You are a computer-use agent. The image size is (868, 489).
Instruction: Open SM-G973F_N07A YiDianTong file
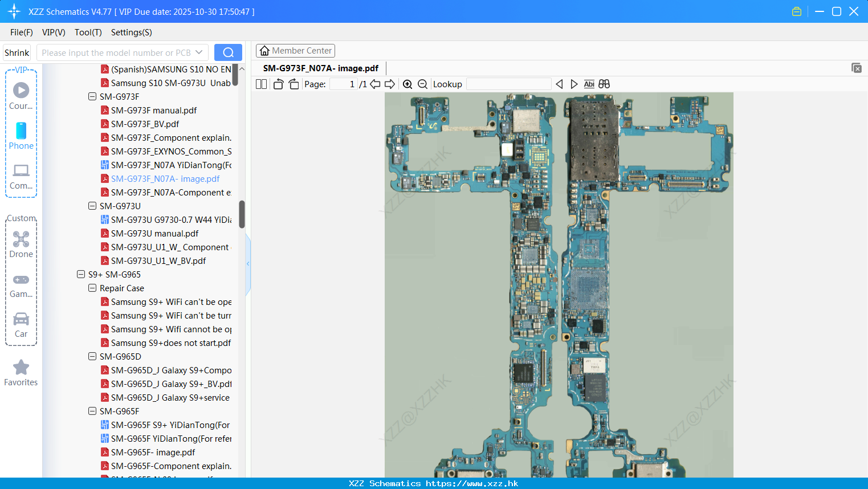point(171,165)
